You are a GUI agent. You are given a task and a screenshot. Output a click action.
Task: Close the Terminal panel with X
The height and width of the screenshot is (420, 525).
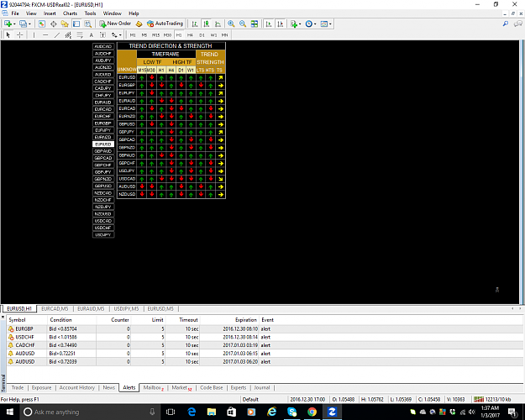coord(3,317)
